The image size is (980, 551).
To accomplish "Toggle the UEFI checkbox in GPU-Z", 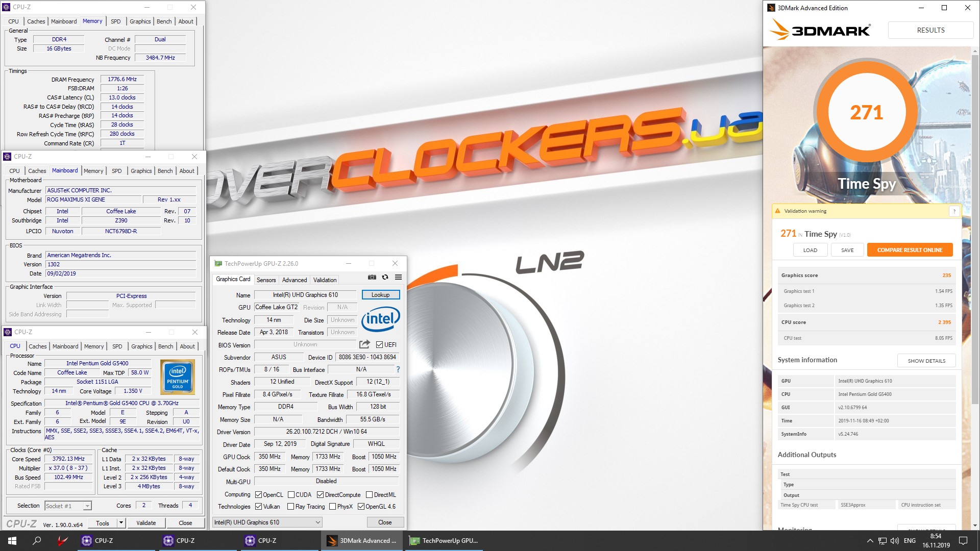I will click(x=380, y=345).
